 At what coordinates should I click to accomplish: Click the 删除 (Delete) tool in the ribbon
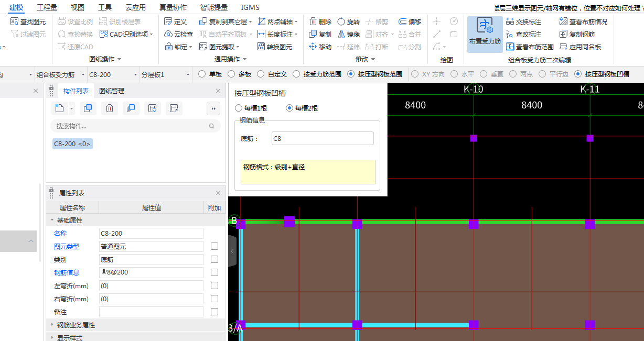click(320, 21)
